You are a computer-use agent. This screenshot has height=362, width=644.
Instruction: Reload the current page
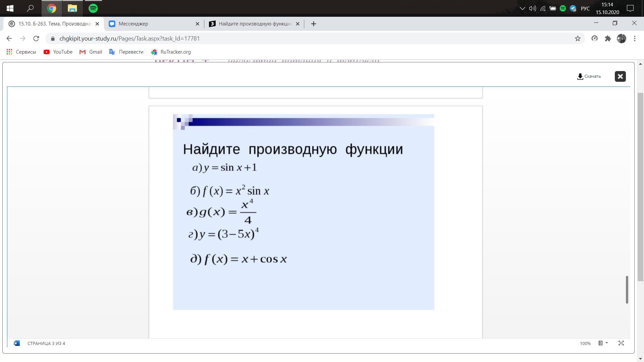[x=36, y=39]
